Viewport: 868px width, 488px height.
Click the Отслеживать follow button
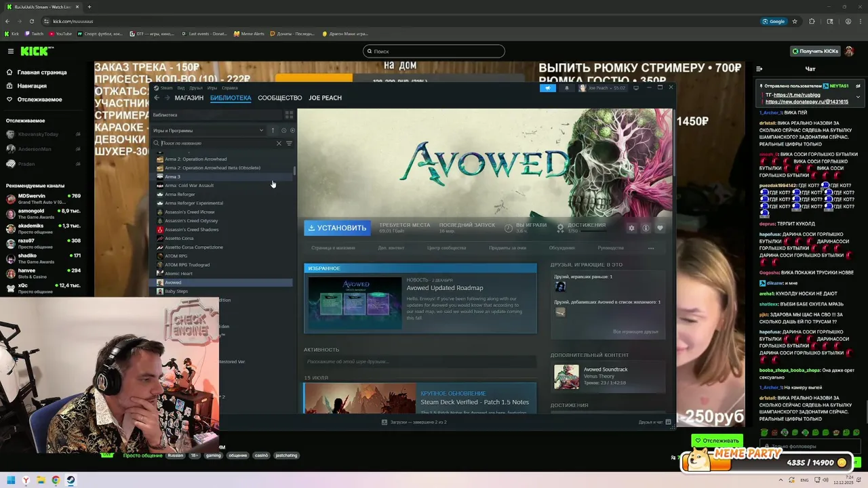[x=717, y=441]
